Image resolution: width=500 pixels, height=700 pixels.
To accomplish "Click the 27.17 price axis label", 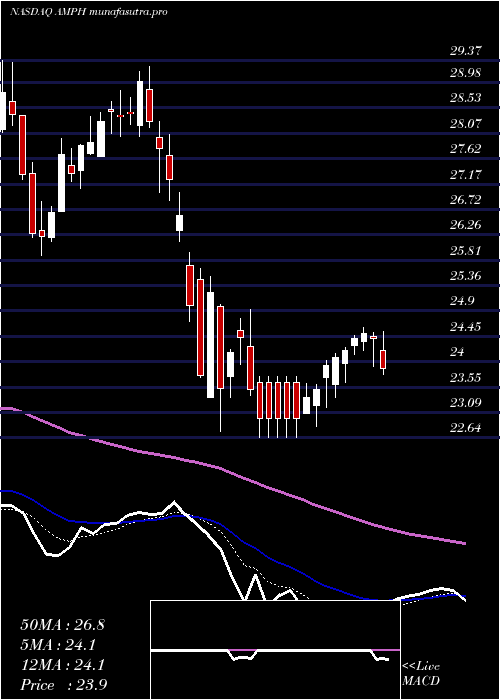I will click(465, 174).
